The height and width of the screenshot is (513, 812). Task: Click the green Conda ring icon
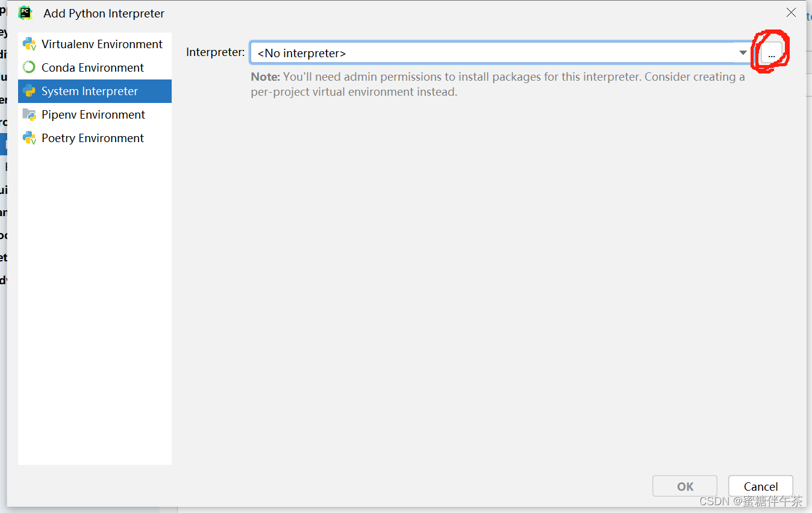click(x=29, y=67)
